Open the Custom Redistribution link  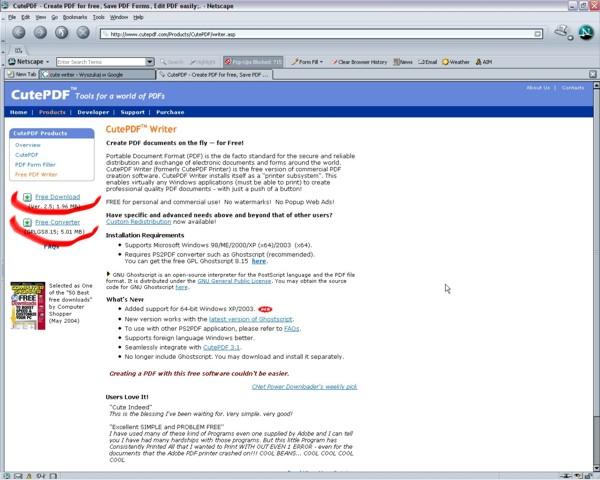[x=139, y=222]
